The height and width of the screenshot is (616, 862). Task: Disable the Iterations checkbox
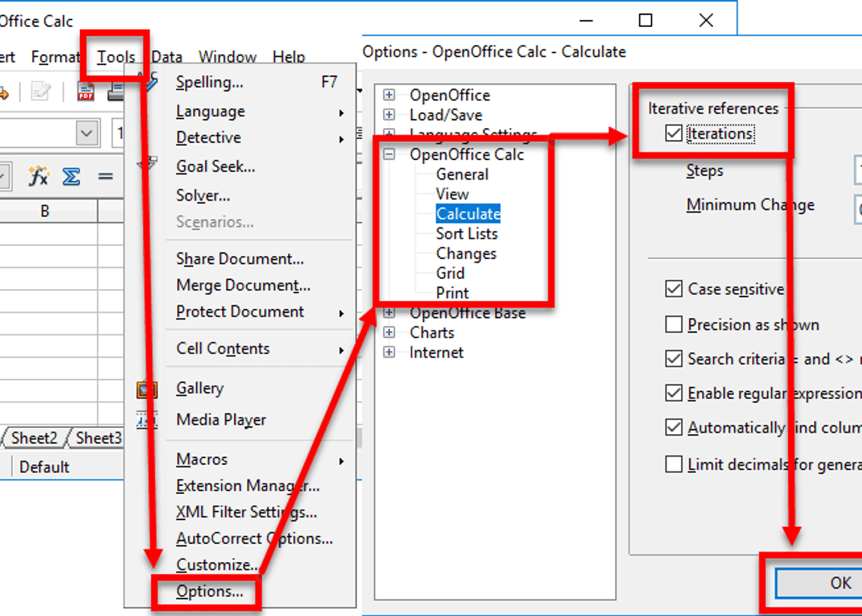pyautogui.click(x=673, y=134)
